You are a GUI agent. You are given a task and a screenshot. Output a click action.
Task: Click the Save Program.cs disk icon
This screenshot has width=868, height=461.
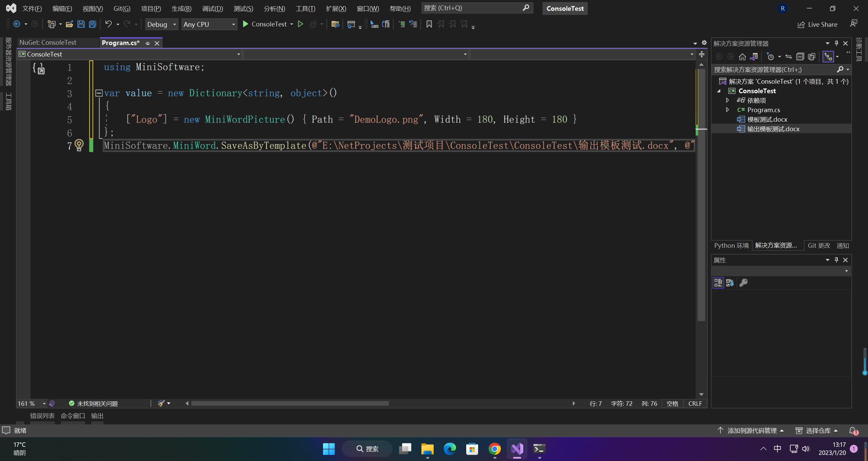click(x=81, y=24)
